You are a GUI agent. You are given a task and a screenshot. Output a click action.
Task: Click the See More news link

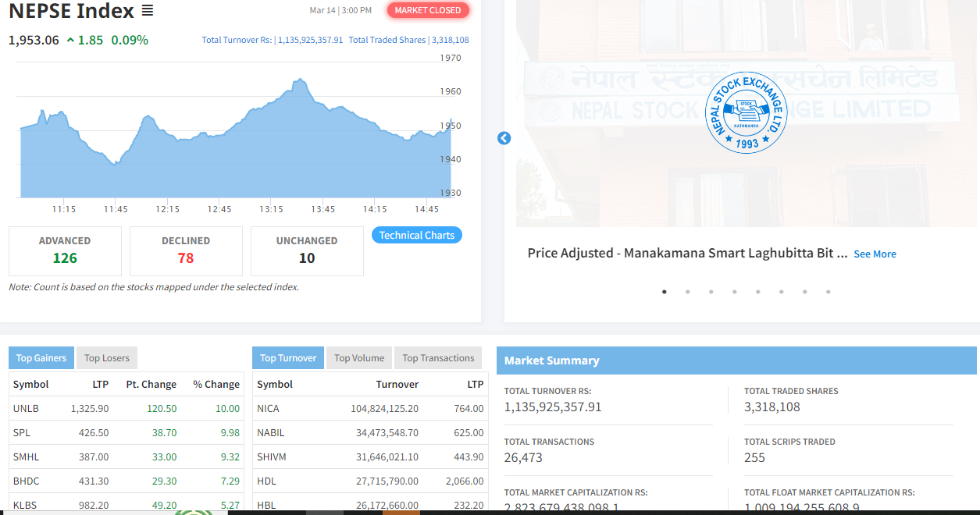tap(875, 254)
